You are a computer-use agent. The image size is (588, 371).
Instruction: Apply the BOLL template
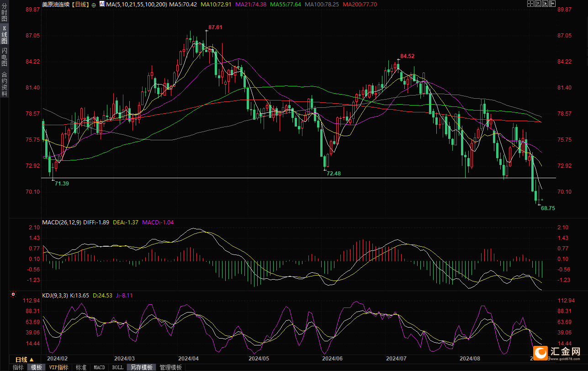(x=117, y=367)
